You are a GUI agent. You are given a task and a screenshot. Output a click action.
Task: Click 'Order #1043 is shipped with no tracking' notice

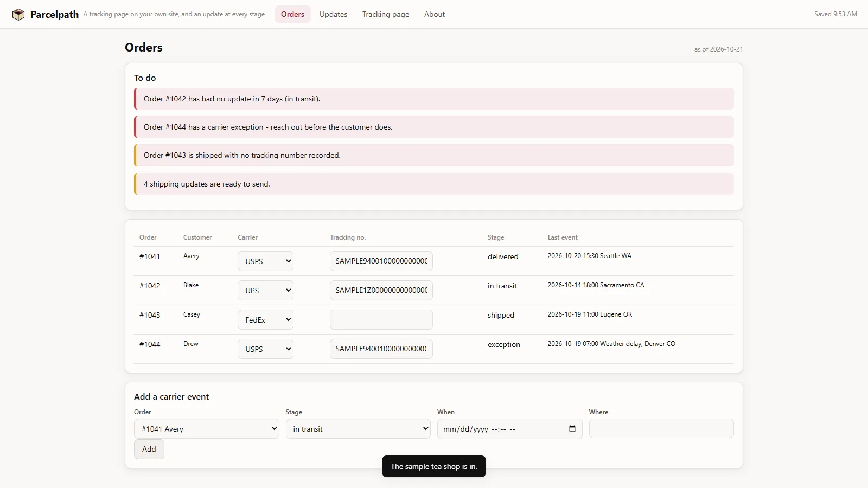click(434, 155)
